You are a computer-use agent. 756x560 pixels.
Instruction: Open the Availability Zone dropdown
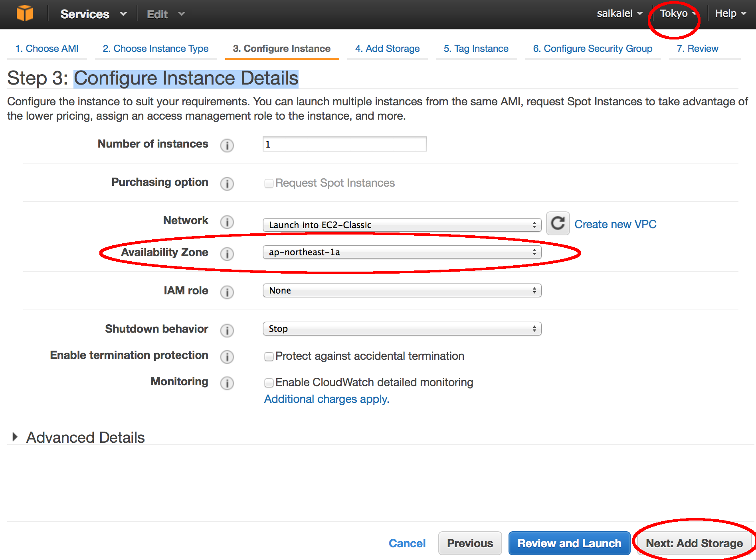[x=402, y=252]
